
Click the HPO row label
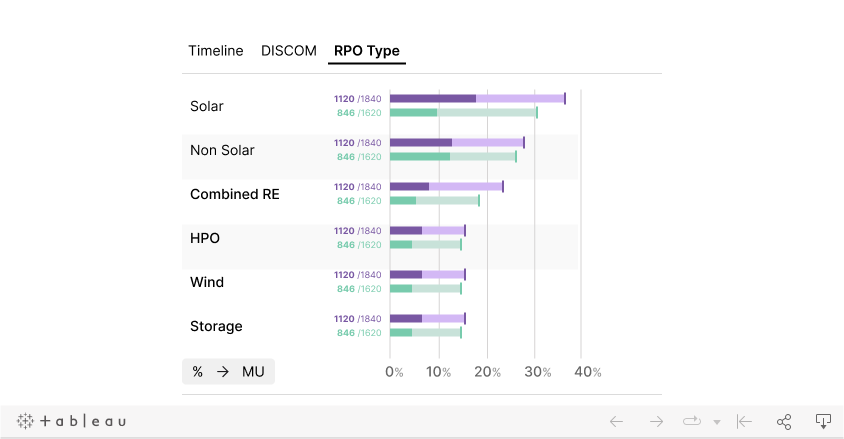205,238
